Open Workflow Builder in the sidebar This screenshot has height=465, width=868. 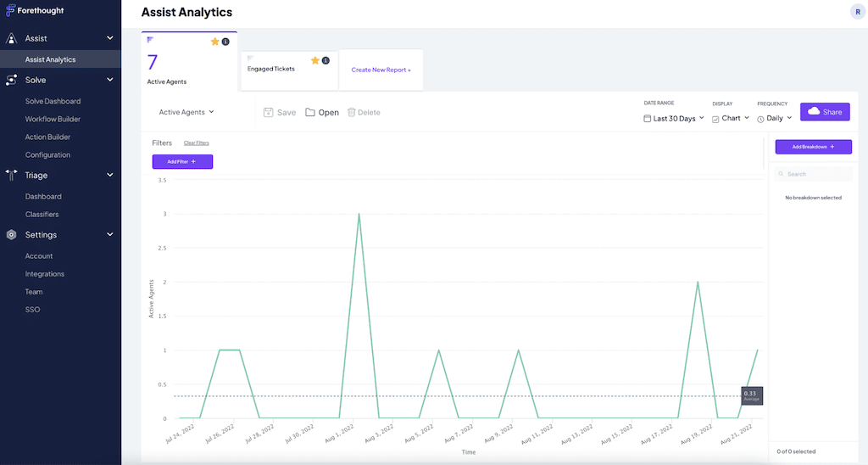(x=53, y=119)
